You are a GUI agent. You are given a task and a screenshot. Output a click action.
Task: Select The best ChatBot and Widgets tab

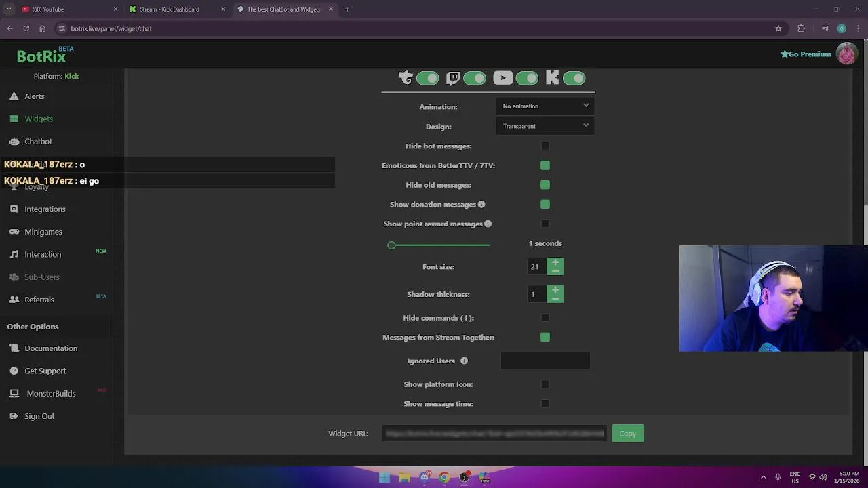(285, 9)
